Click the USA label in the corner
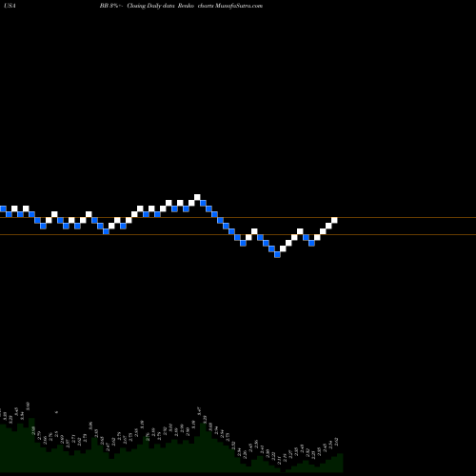The image size is (476, 476). (x=10, y=6)
